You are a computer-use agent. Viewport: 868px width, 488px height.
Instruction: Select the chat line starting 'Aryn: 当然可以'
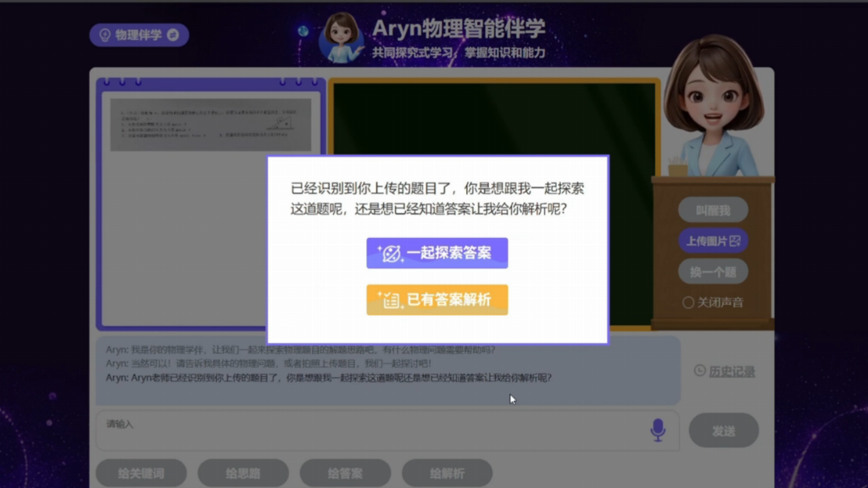[269, 363]
